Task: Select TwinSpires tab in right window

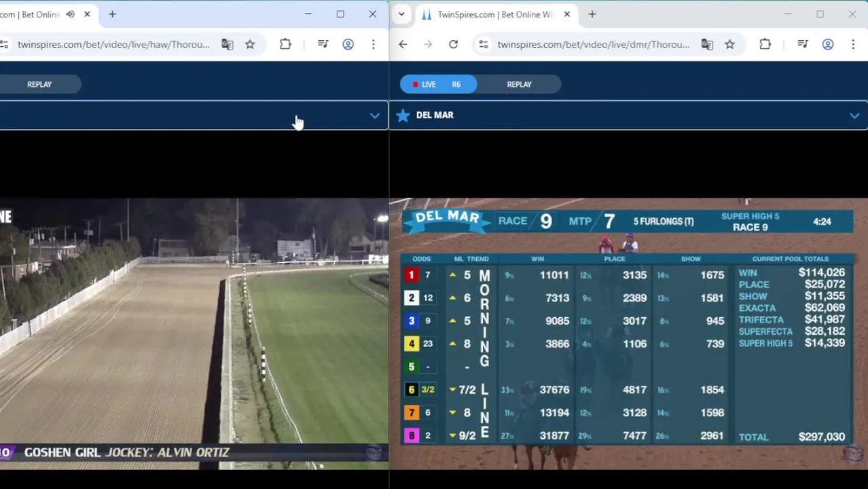Action: (496, 14)
